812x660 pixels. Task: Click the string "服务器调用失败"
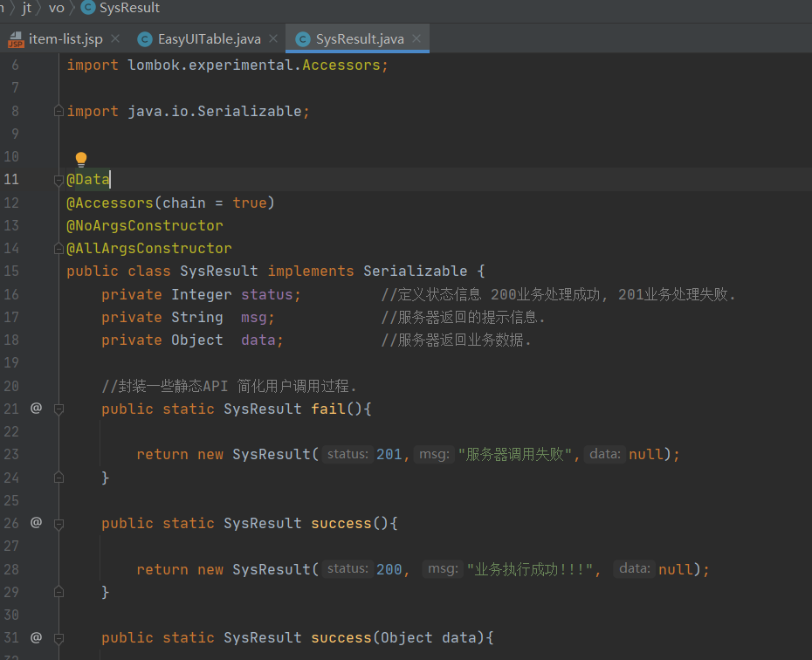pos(515,455)
